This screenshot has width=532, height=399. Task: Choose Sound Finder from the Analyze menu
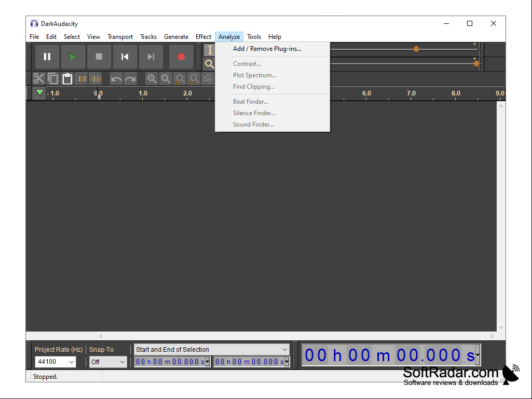[272, 125]
